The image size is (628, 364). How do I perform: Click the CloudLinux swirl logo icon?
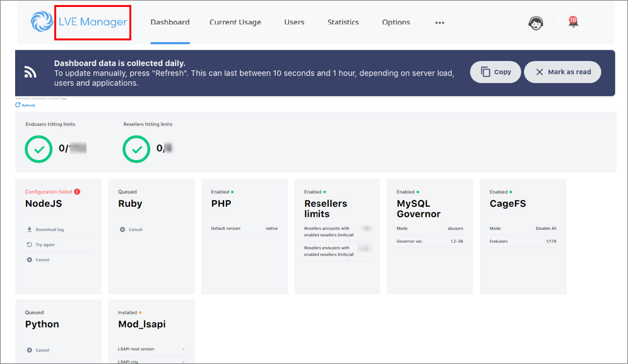[x=42, y=21]
